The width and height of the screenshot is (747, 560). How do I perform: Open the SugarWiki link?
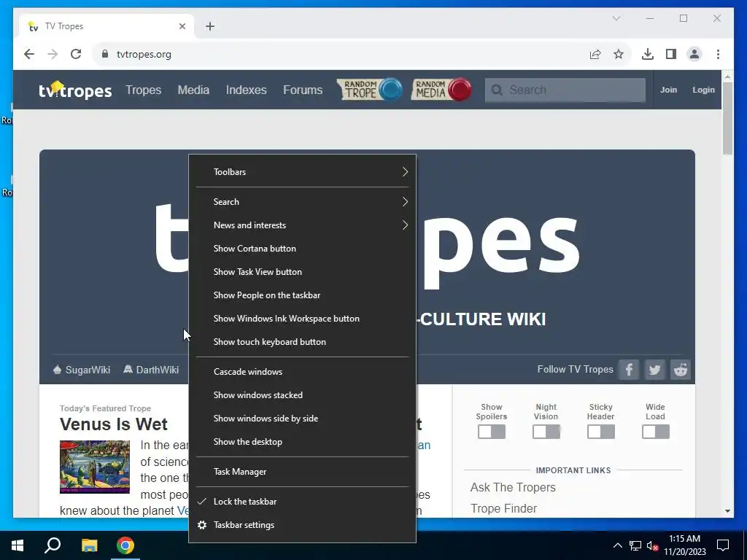[82, 370]
